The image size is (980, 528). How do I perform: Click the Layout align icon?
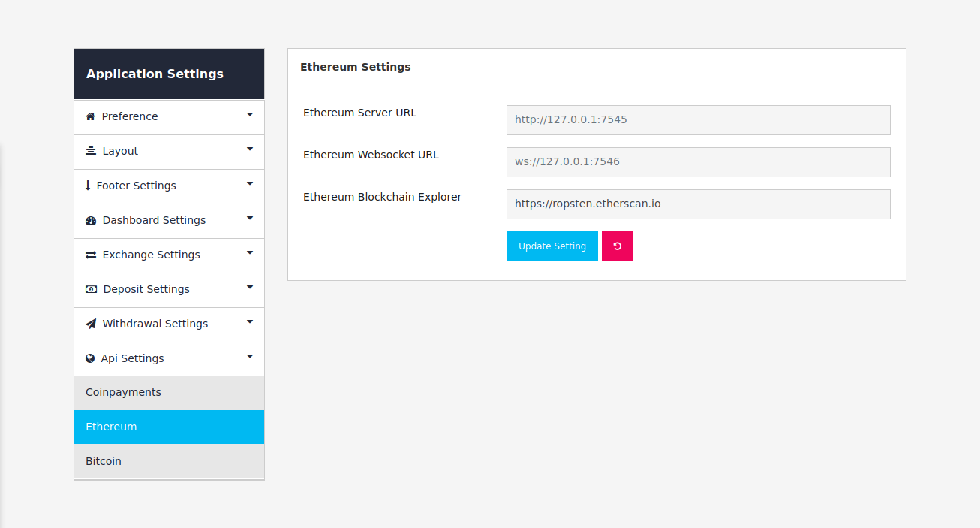91,151
